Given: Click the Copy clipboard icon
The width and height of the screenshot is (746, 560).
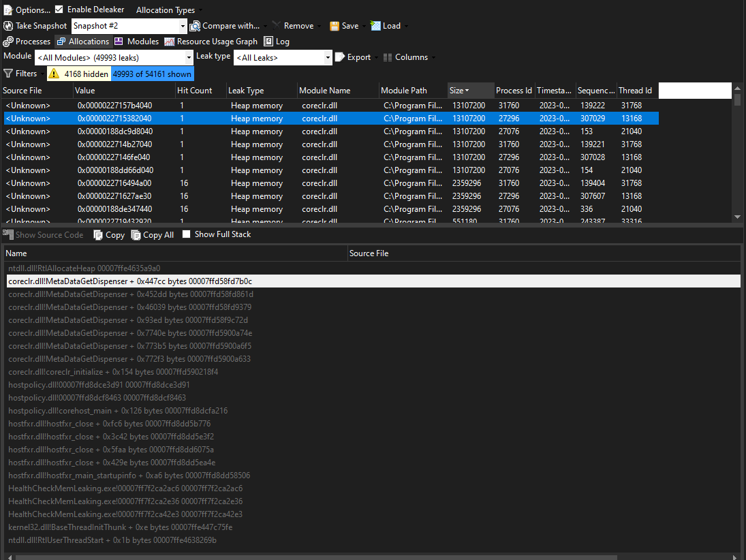Looking at the screenshot, I should coord(98,234).
